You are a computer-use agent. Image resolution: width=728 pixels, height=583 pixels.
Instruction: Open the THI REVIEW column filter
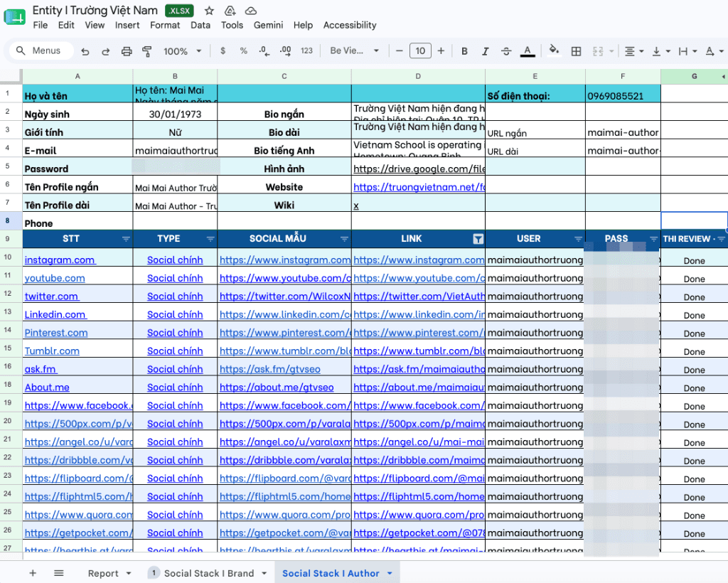coord(721,239)
